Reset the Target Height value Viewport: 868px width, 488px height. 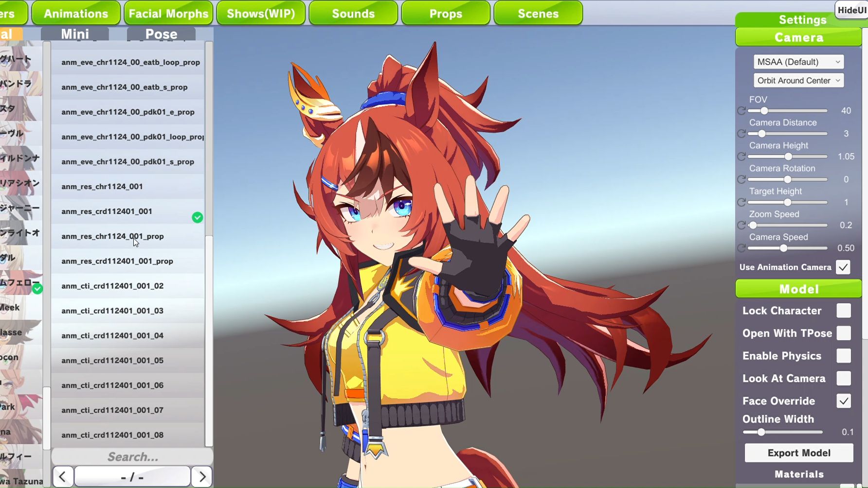click(741, 202)
